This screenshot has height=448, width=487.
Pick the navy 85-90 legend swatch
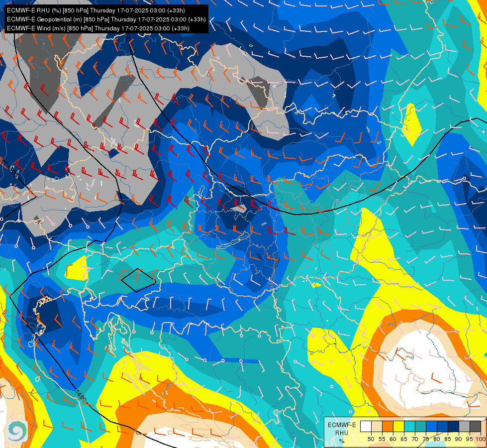454,426
